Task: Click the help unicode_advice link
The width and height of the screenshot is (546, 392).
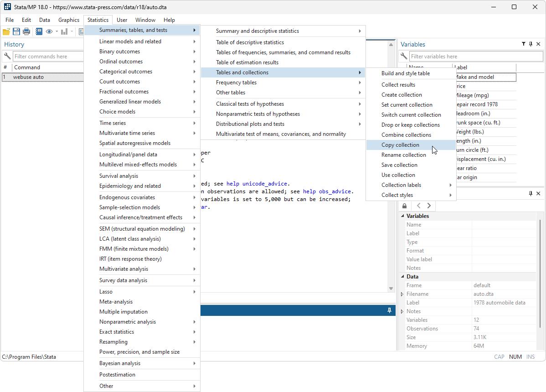Action: [257, 184]
